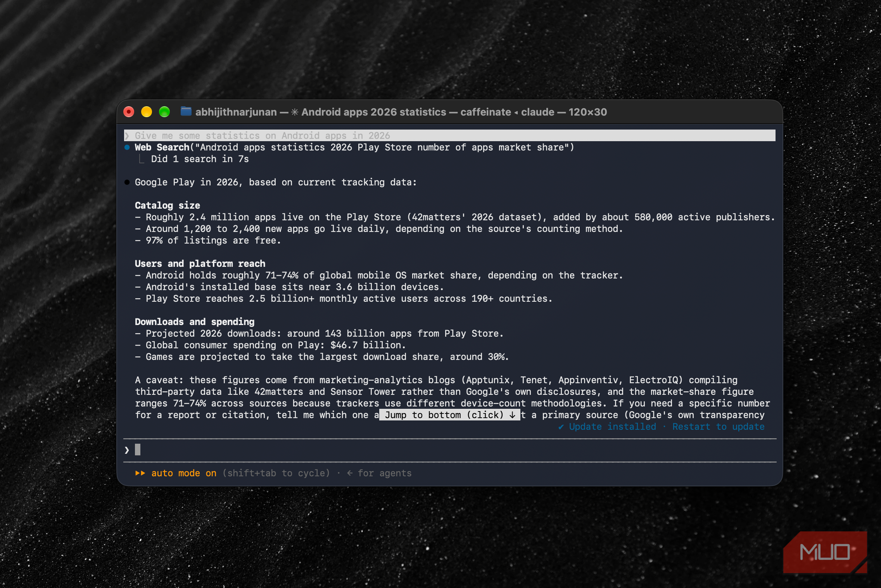Click the "ranges 71–74% across sources" line
The height and width of the screenshot is (588, 881).
coord(453,403)
